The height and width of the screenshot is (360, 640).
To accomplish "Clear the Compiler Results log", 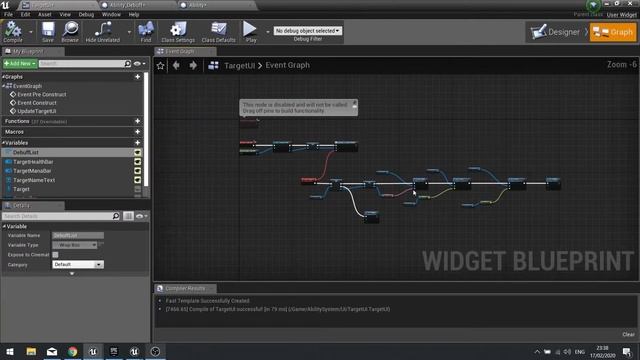I will point(628,334).
